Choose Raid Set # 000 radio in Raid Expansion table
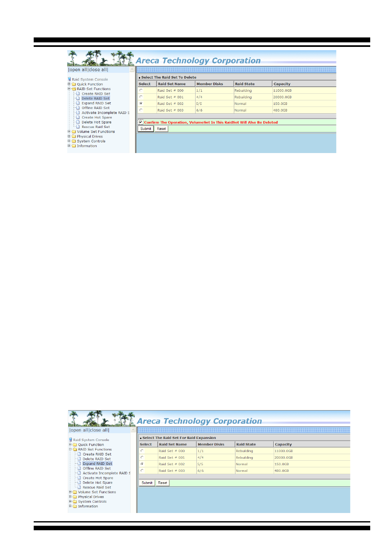 pos(142,451)
